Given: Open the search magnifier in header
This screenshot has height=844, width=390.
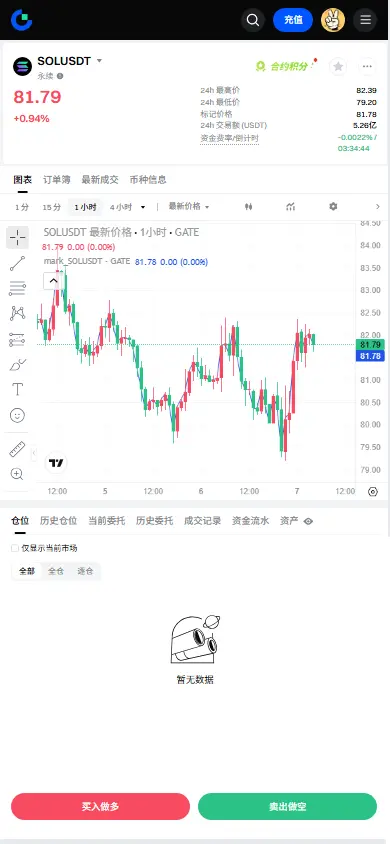Looking at the screenshot, I should pos(253,20).
